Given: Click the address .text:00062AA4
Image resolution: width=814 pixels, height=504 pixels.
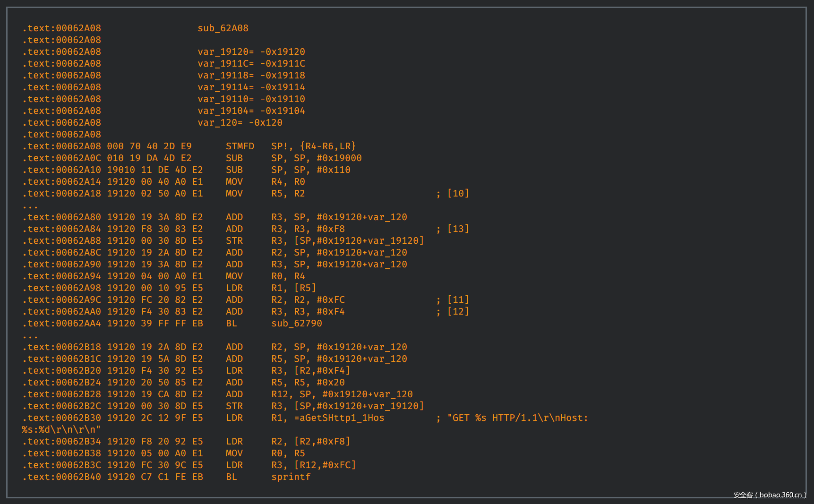Looking at the screenshot, I should pos(61,324).
